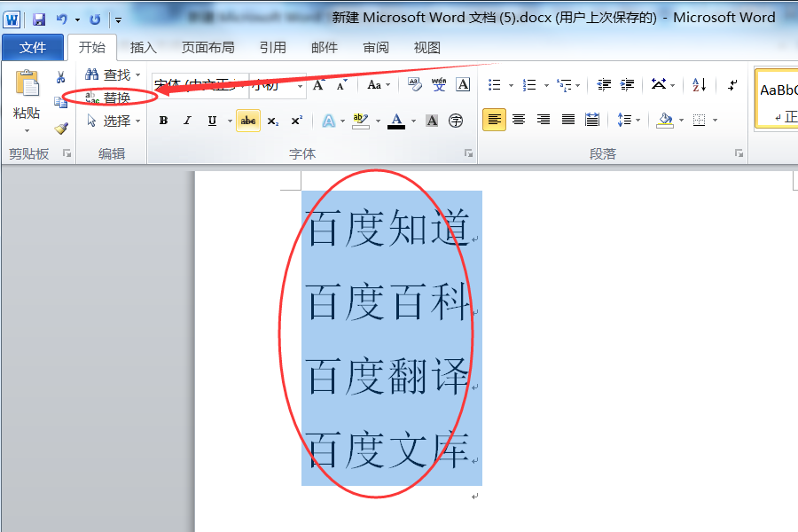Customize Quick Access Toolbar dropdown
Screen dimensions: 798x532
(118, 20)
